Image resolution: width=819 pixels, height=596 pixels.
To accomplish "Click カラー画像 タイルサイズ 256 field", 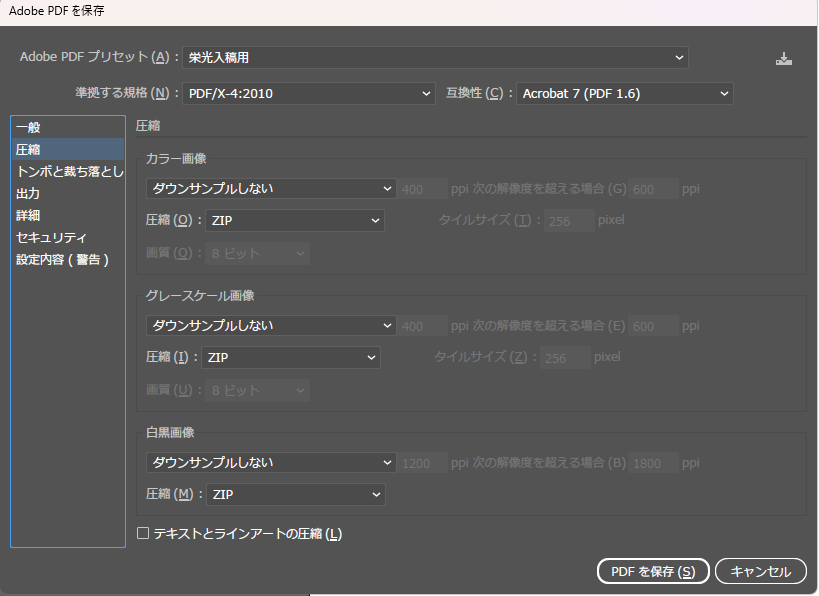I will click(569, 221).
